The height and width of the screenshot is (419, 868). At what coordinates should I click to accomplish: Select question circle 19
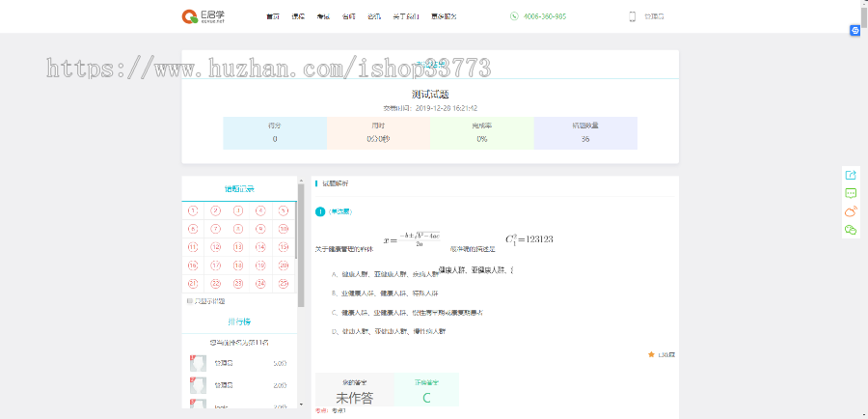[260, 265]
